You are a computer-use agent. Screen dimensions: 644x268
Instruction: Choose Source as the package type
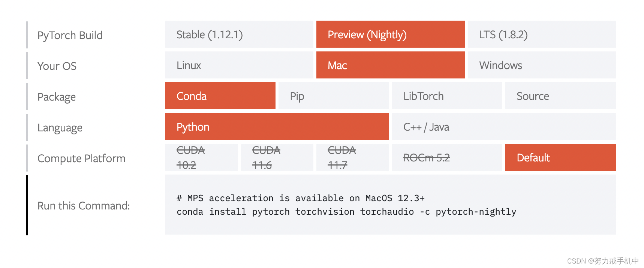[x=560, y=96]
